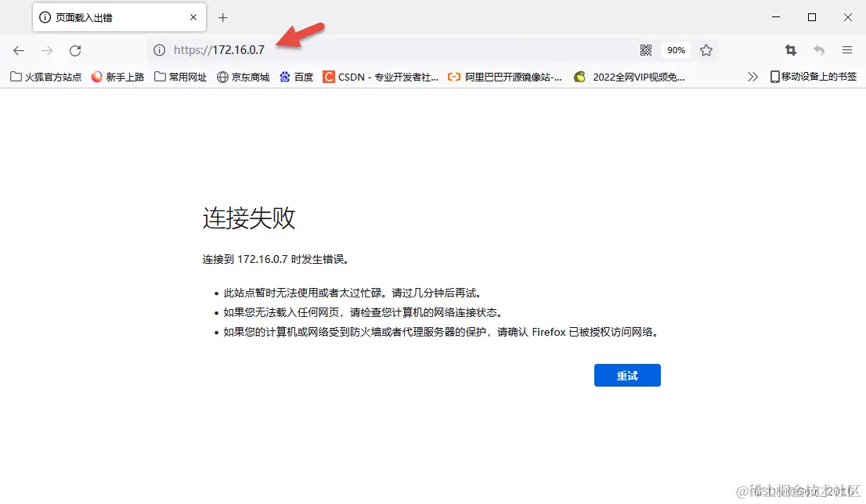
Task: Click the 重试 retry button
Action: pyautogui.click(x=626, y=375)
